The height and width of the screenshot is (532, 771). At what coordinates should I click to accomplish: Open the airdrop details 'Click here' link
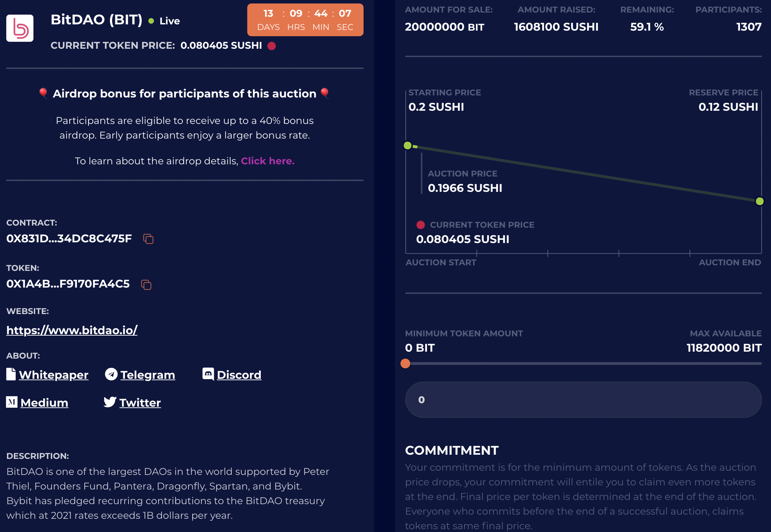coord(267,161)
